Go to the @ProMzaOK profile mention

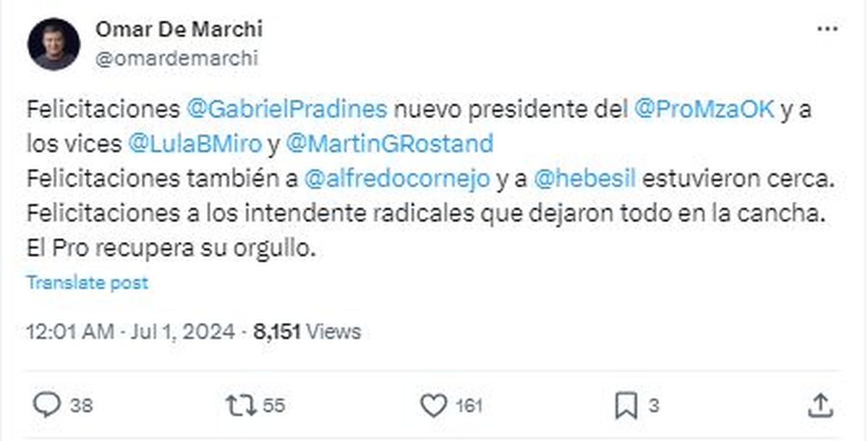(x=705, y=110)
